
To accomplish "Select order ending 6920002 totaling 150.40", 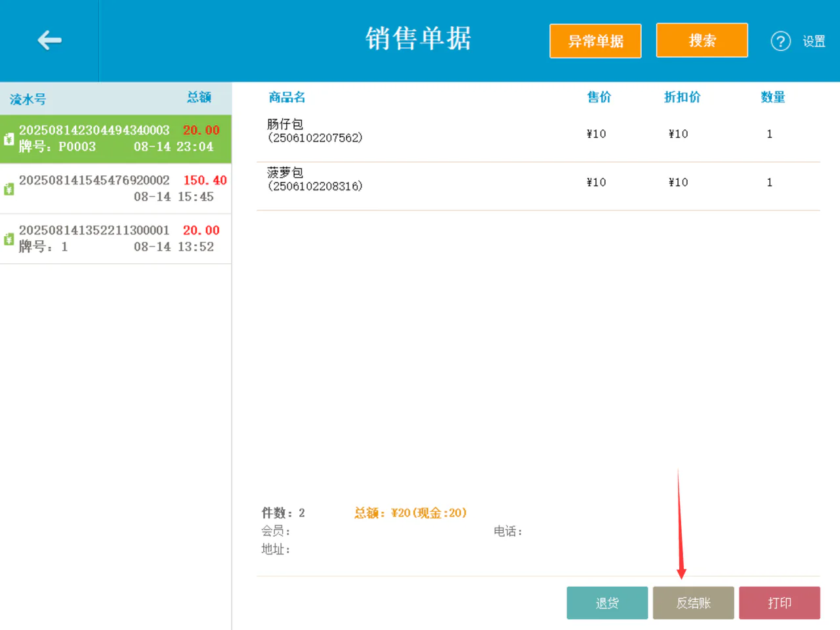I will pos(115,189).
